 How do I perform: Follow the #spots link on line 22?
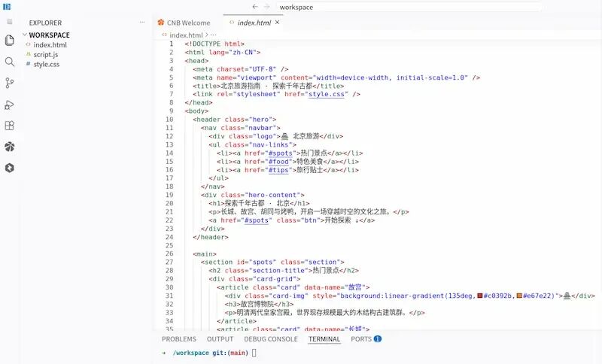(x=257, y=220)
